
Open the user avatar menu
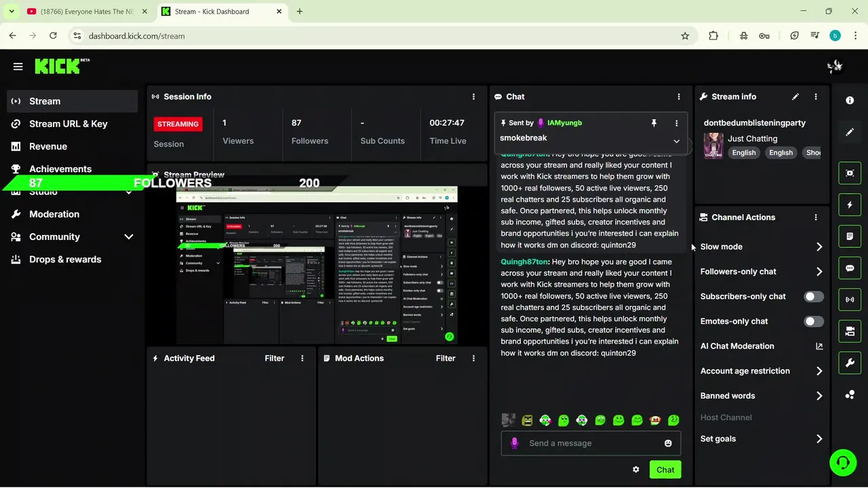coord(835,66)
